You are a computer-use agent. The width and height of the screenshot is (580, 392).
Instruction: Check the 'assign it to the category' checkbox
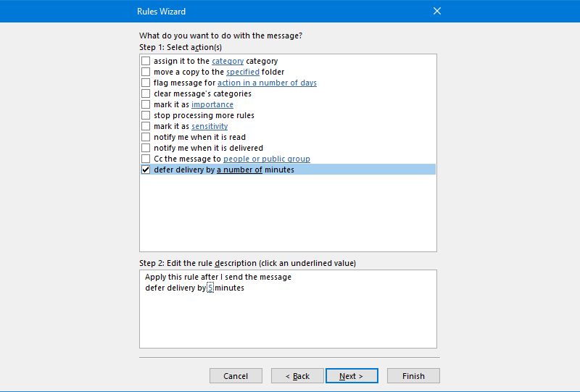[146, 62]
